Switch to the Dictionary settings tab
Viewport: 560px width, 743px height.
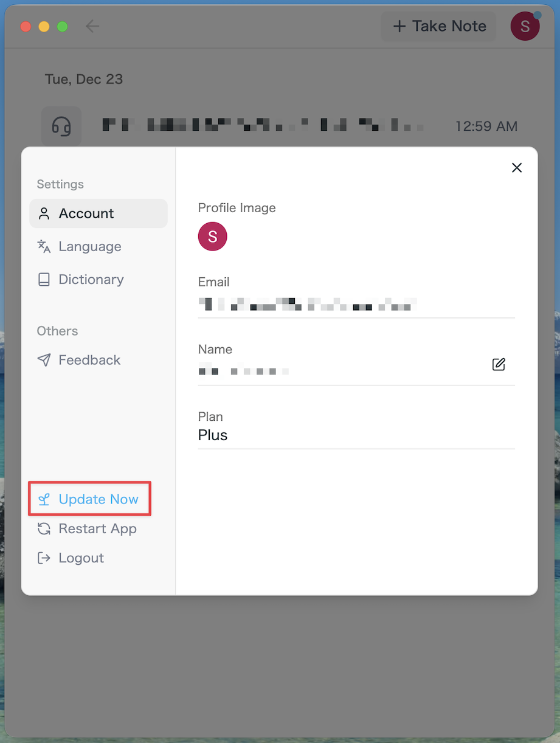(91, 279)
